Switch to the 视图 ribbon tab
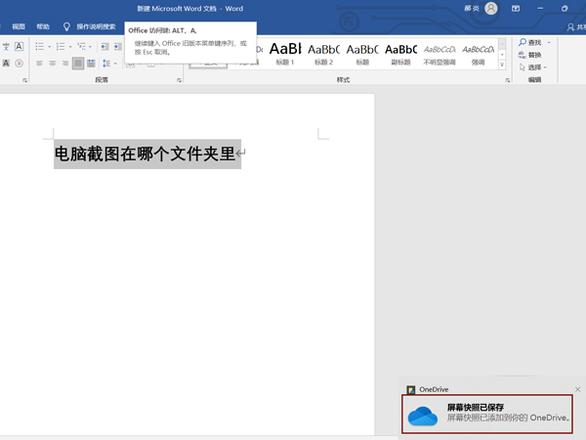This screenshot has width=586, height=440. pos(18,27)
